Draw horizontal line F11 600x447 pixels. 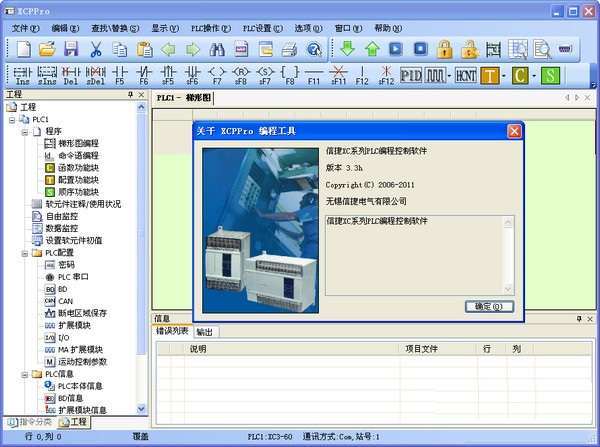point(314,75)
